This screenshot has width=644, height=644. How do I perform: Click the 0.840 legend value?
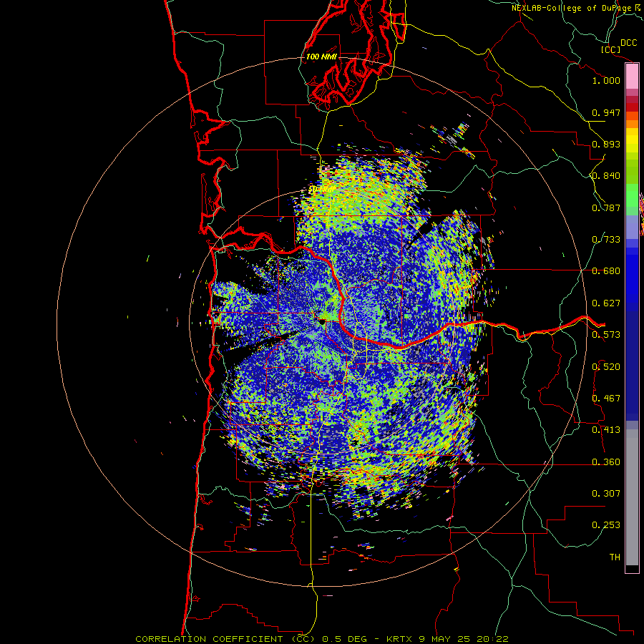[606, 176]
